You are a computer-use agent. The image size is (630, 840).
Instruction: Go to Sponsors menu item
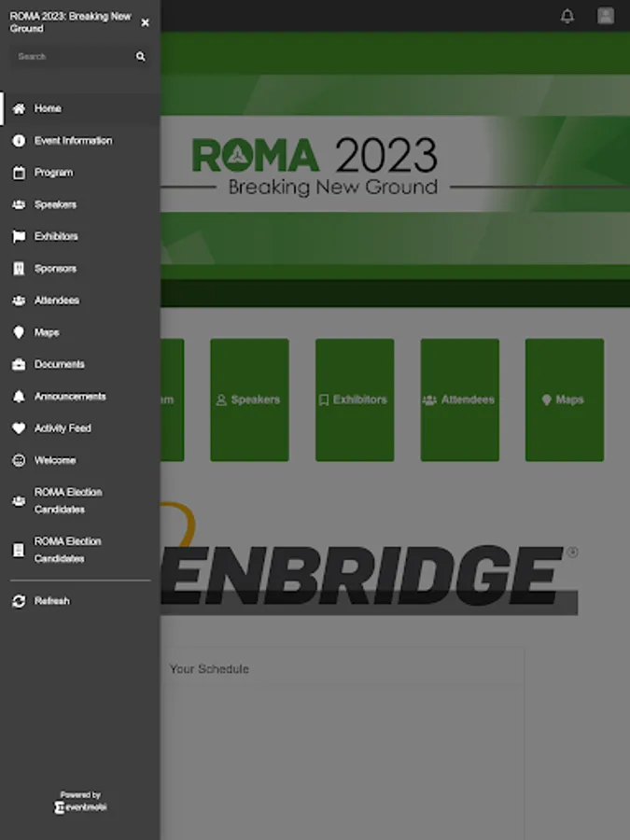(80, 269)
